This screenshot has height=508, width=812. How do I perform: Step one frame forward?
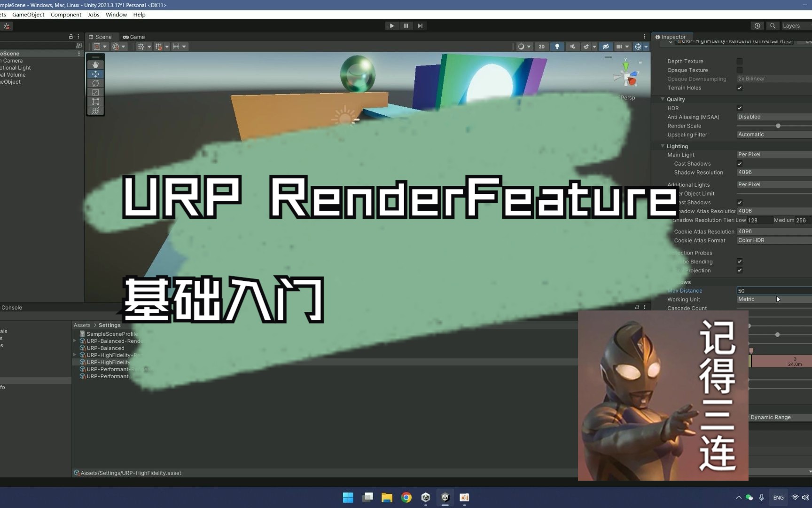(x=420, y=26)
